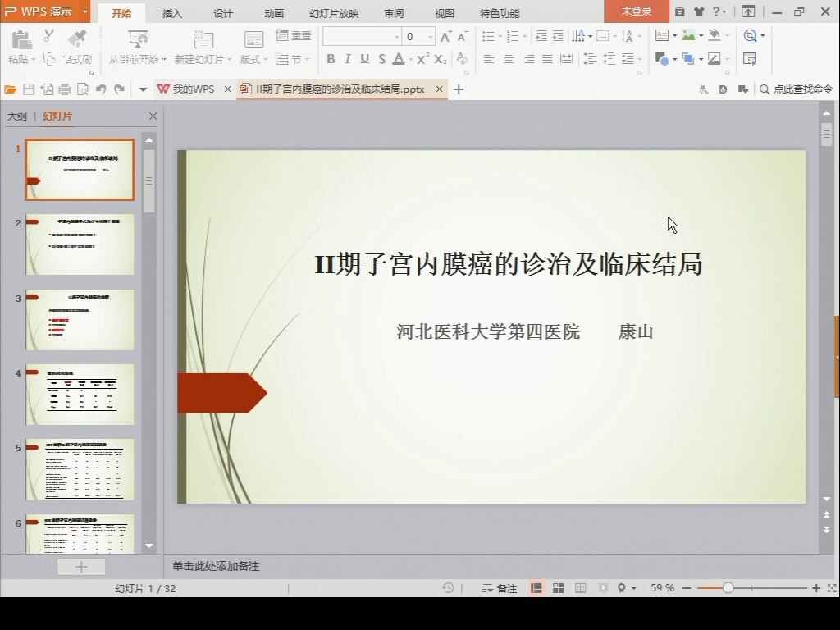Click the undo arrow icon
Screen dimensions: 840x630
[101, 89]
